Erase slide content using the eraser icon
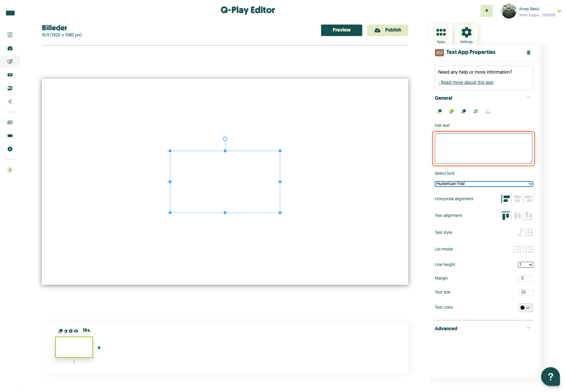Image resolution: width=566 pixels, height=392 pixels. coord(65,331)
